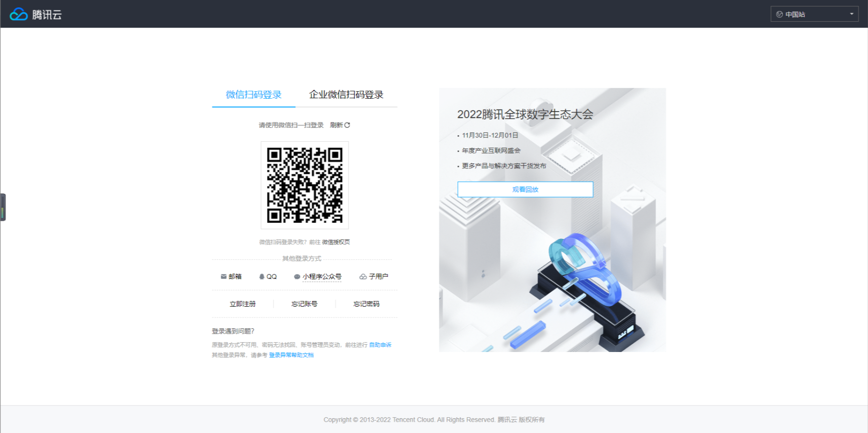Select the email envelope login icon
Viewport: 868px width, 433px height.
coord(223,276)
